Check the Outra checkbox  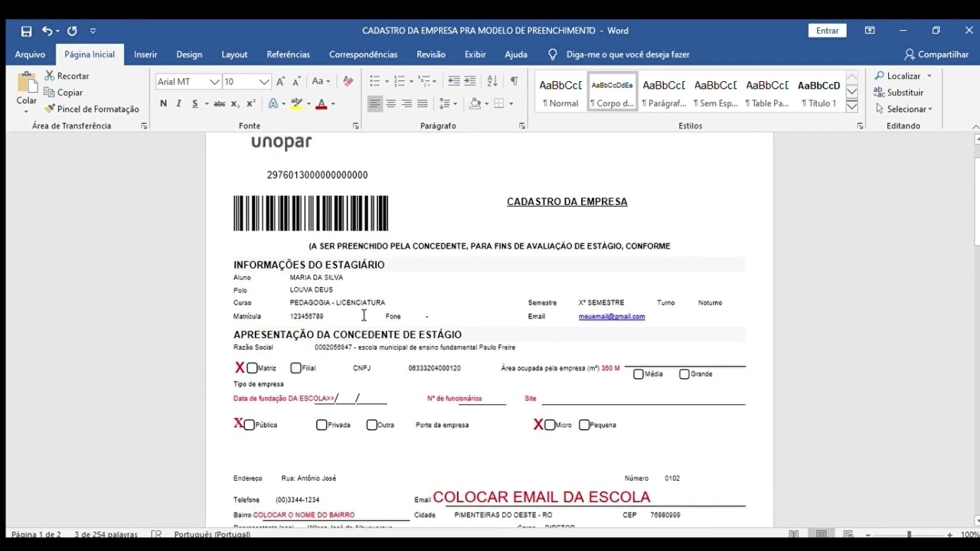click(372, 425)
